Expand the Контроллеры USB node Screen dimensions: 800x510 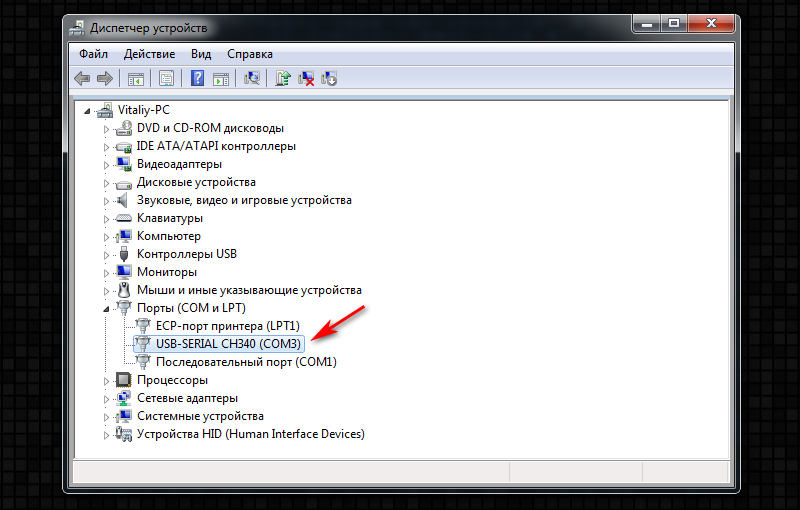tap(106, 255)
